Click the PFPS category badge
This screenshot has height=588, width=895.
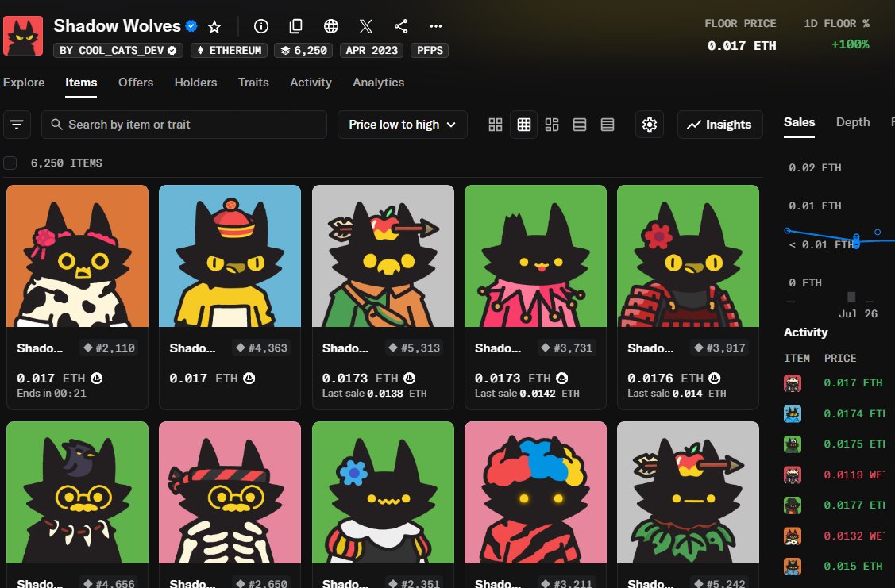click(430, 50)
